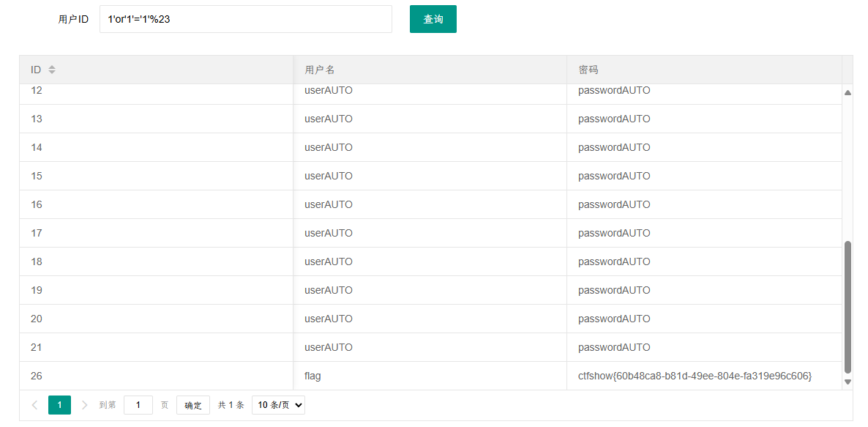The width and height of the screenshot is (868, 427).
Task: Click the table scrollbar down arrow
Action: tap(848, 382)
